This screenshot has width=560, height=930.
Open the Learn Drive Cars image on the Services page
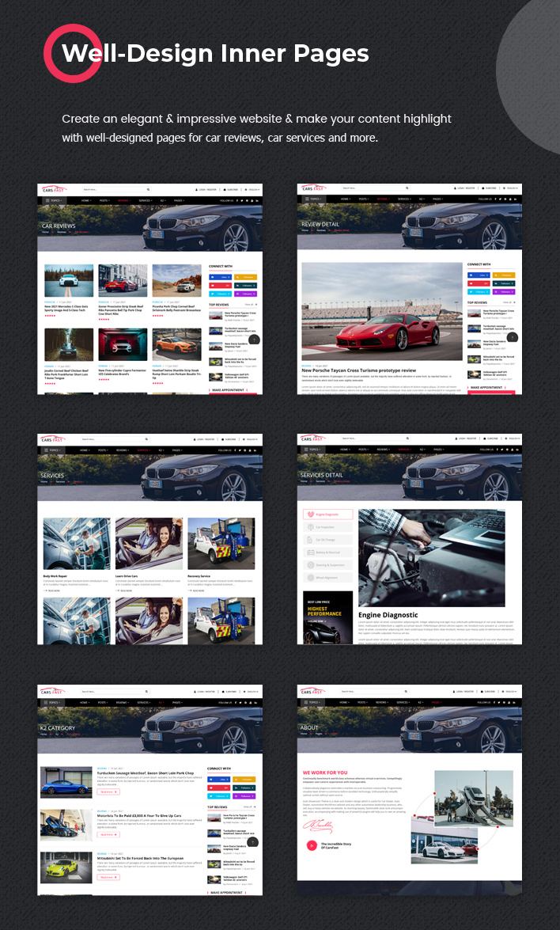point(149,544)
